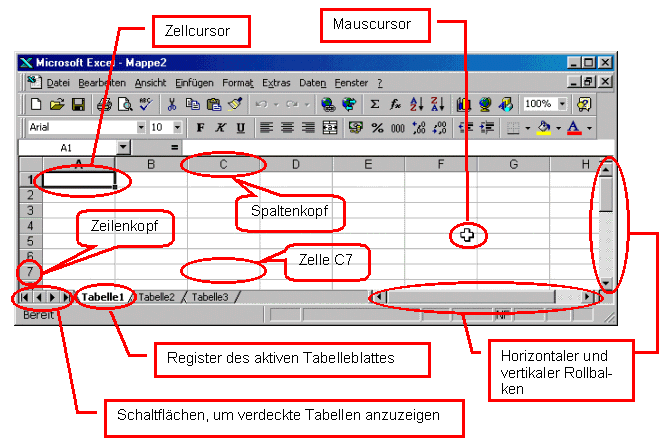665x442 pixels.
Task: Sort ascending with the A-Z icon
Action: pyautogui.click(x=416, y=104)
